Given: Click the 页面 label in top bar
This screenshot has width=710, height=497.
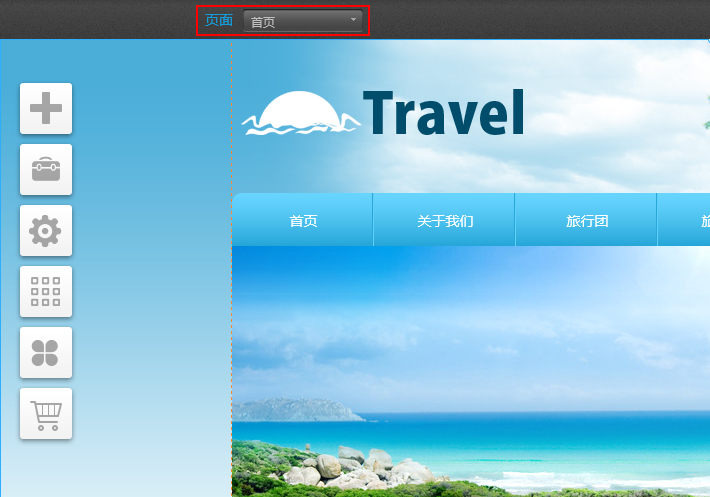Looking at the screenshot, I should 218,21.
